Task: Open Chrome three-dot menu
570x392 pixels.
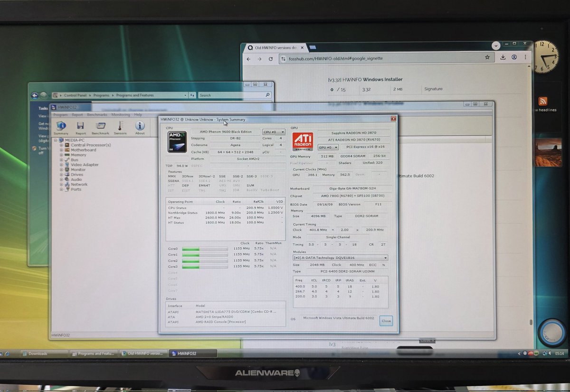Action: point(525,56)
